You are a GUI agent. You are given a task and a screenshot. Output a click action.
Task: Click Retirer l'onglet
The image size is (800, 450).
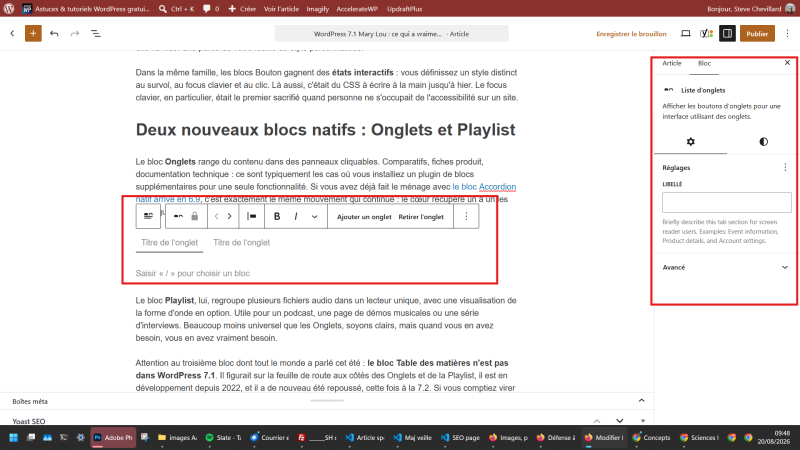[421, 217]
